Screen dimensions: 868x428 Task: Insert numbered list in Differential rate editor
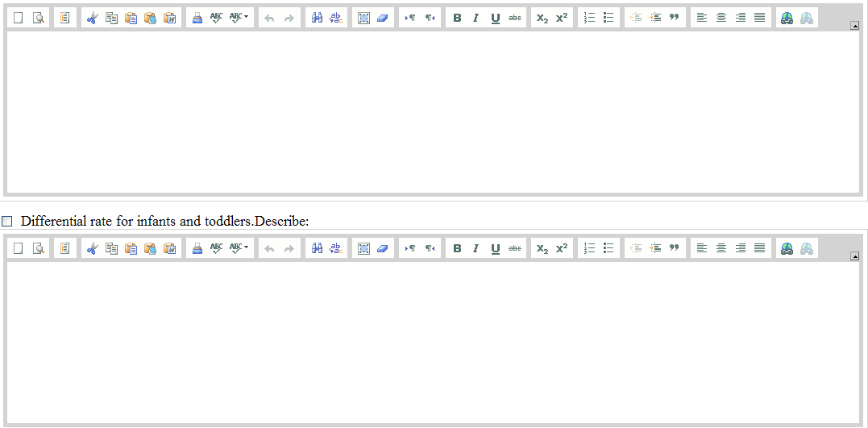(x=589, y=248)
